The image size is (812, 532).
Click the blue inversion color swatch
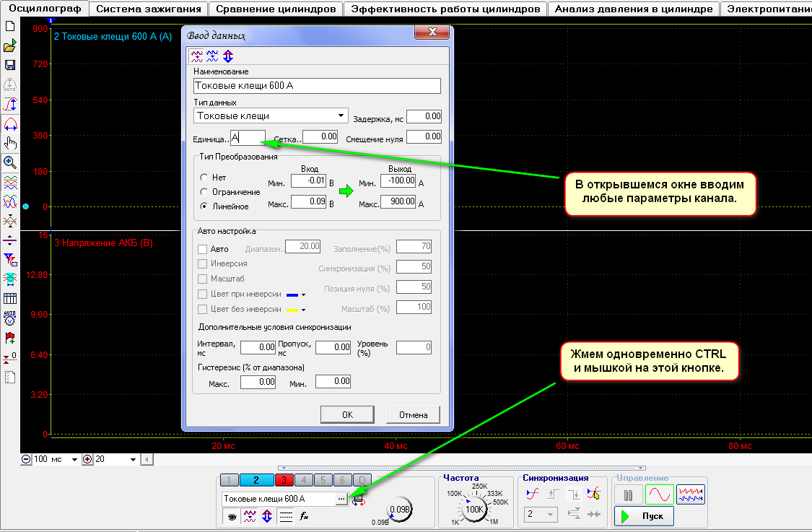pos(292,295)
